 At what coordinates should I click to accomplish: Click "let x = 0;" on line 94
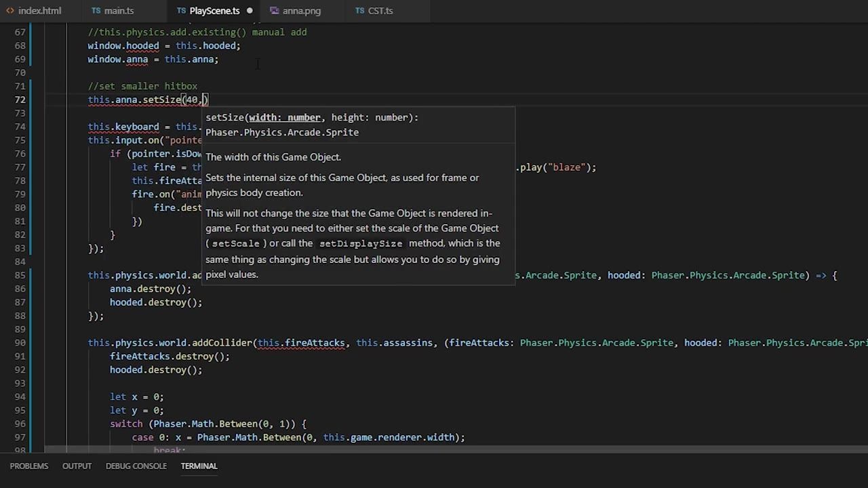[x=137, y=397]
